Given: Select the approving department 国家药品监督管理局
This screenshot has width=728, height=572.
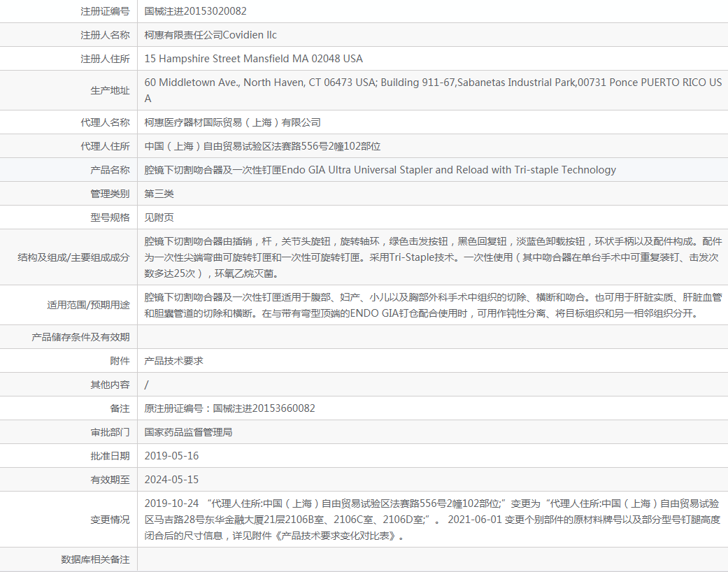Looking at the screenshot, I should [x=188, y=431].
